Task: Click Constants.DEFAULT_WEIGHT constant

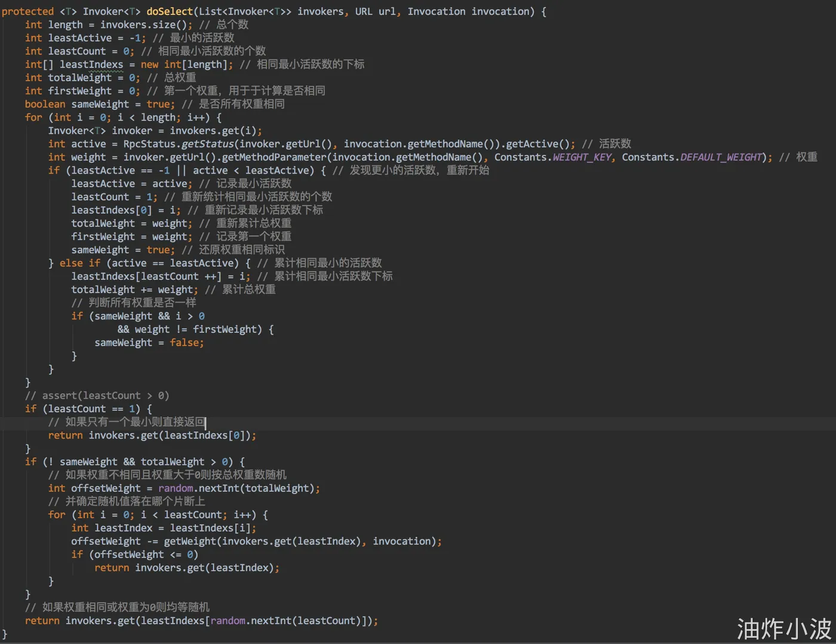Action: [693, 157]
